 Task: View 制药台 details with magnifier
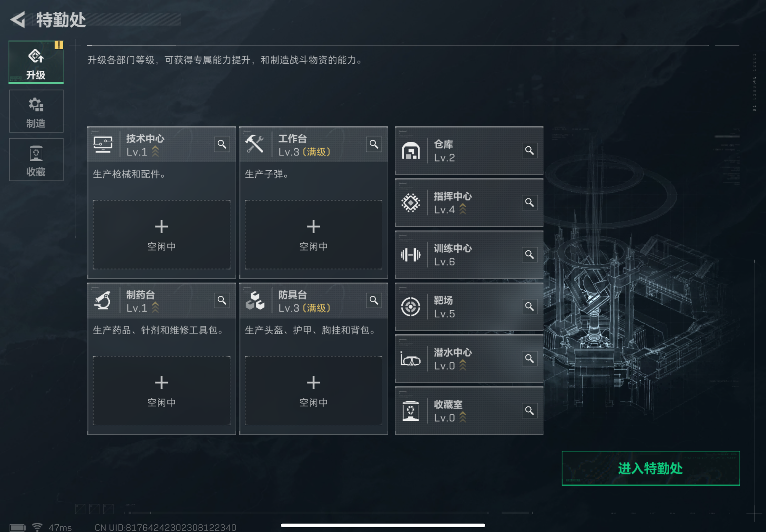(x=222, y=300)
